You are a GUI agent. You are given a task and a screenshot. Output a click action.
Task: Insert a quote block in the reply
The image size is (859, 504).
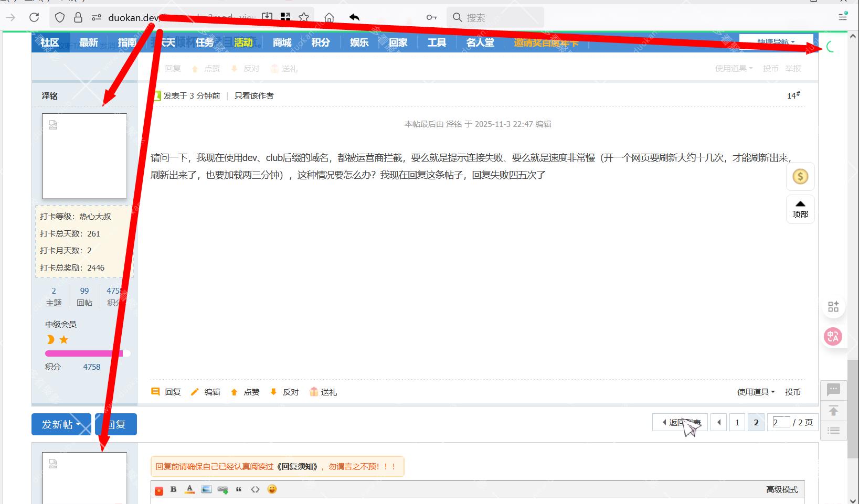(x=239, y=489)
